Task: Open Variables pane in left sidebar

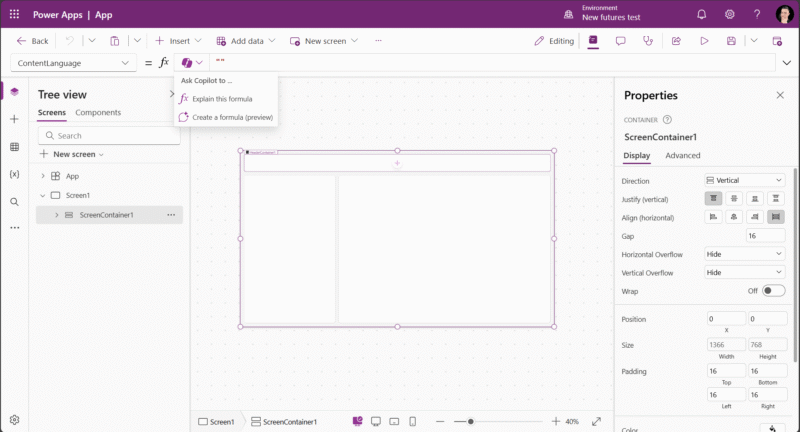Action: (x=14, y=174)
